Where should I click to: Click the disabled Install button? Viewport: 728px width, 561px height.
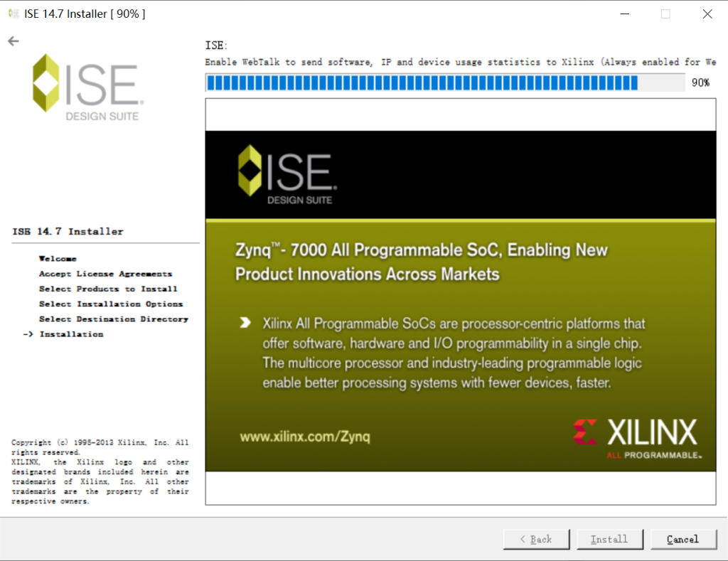(609, 540)
